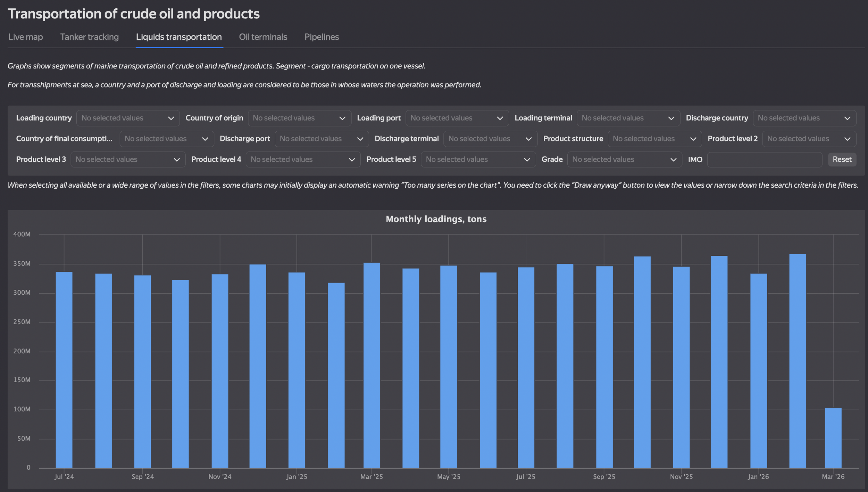Switch to the Live map tab
The width and height of the screenshot is (868, 492).
(x=25, y=37)
